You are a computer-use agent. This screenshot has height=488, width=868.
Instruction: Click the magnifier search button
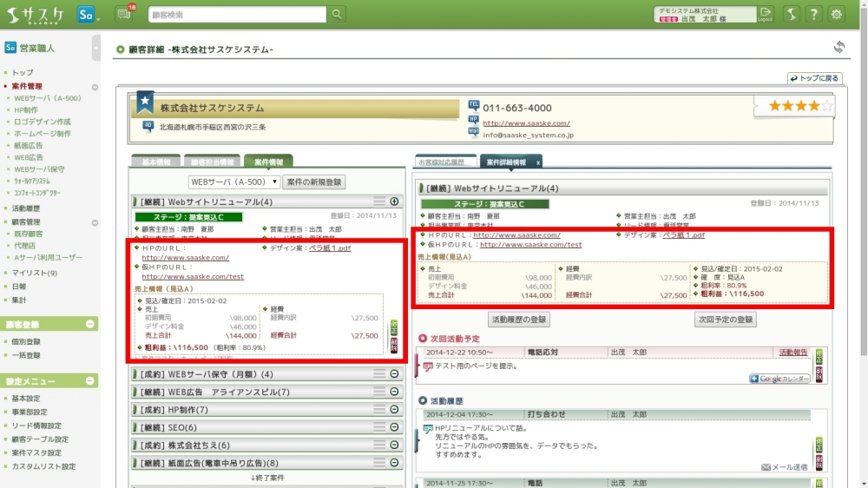336,15
